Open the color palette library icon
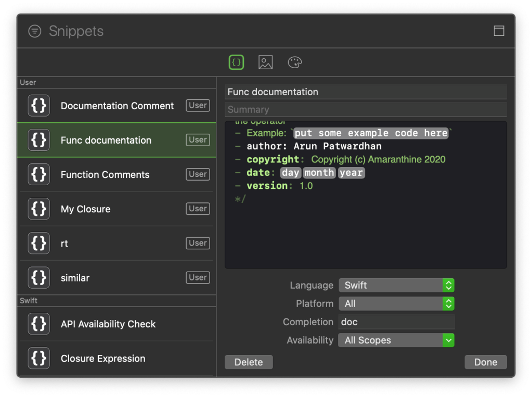 click(295, 62)
